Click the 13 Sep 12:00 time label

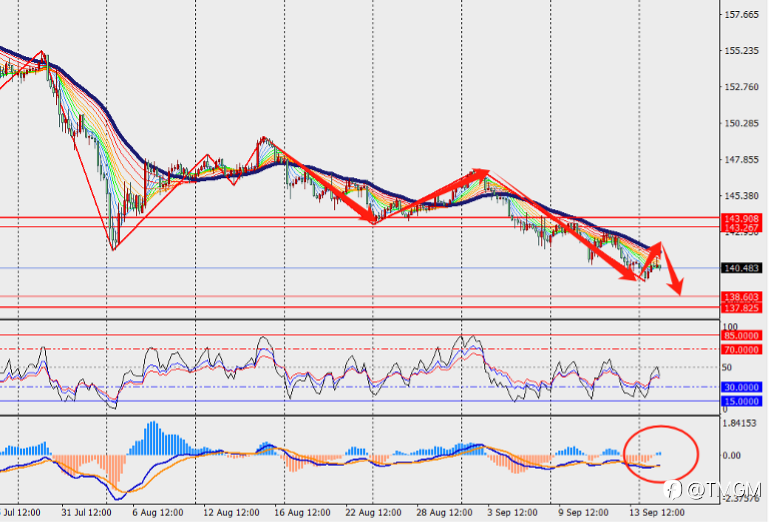[x=657, y=513]
